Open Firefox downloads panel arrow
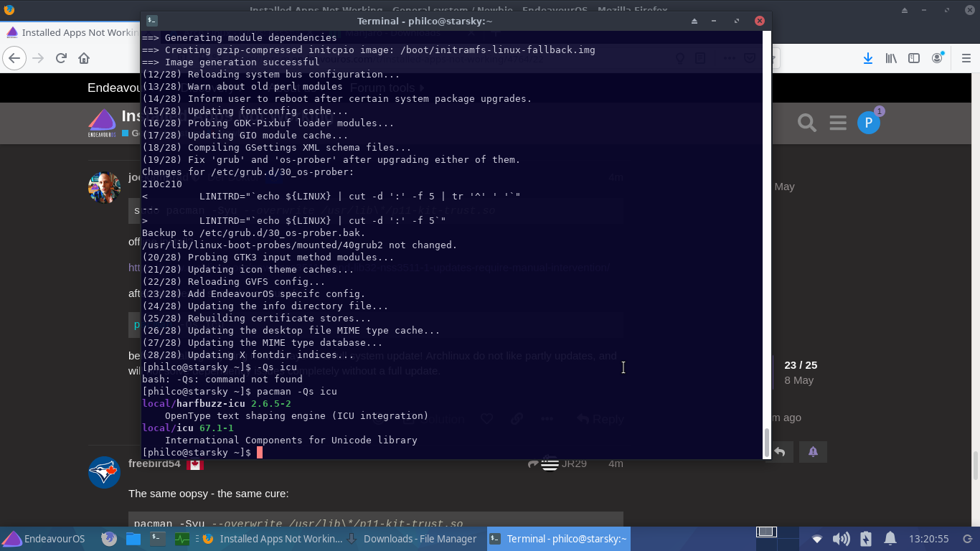980x551 pixels. [868, 58]
